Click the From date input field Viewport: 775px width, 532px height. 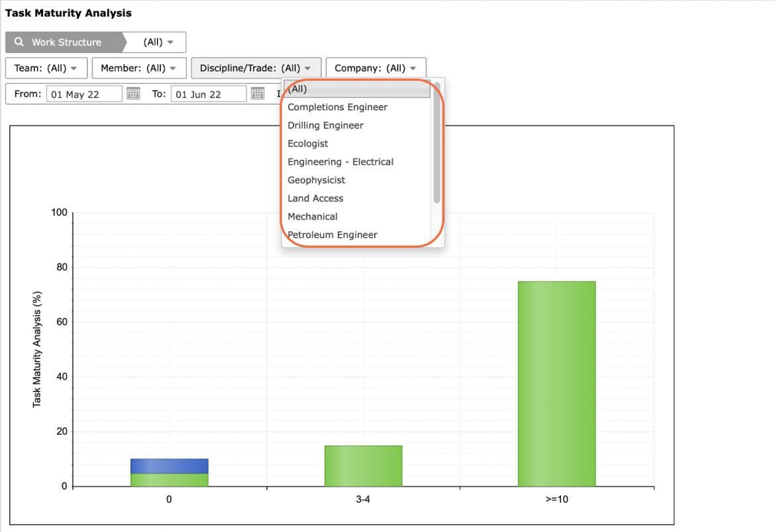click(84, 94)
